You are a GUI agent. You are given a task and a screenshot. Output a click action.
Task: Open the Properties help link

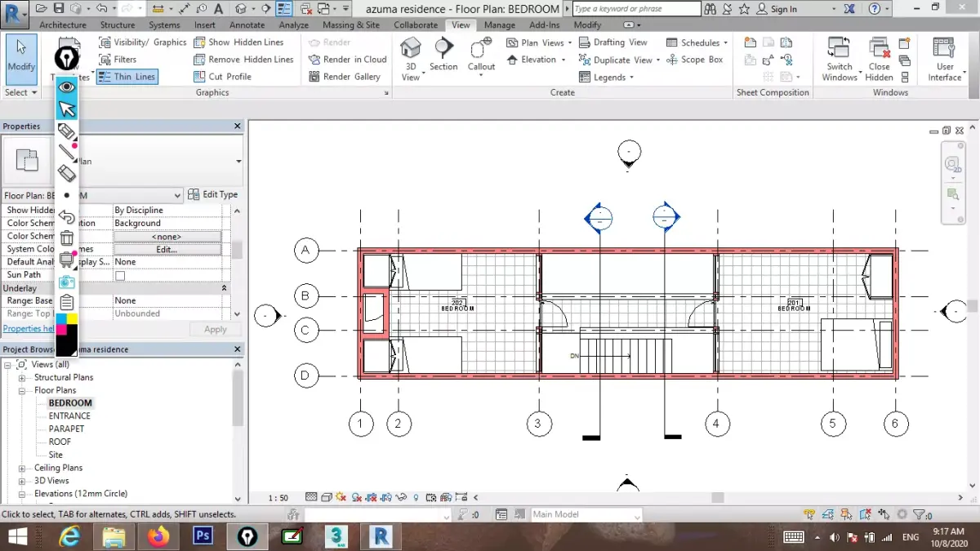click(x=28, y=329)
